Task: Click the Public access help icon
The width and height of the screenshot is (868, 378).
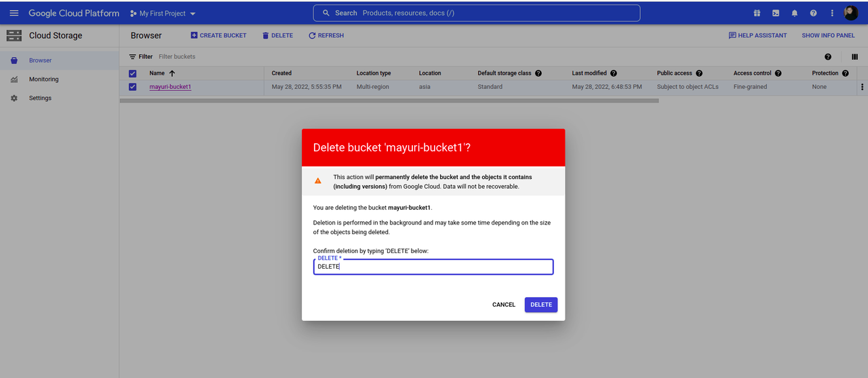Action: (x=699, y=73)
